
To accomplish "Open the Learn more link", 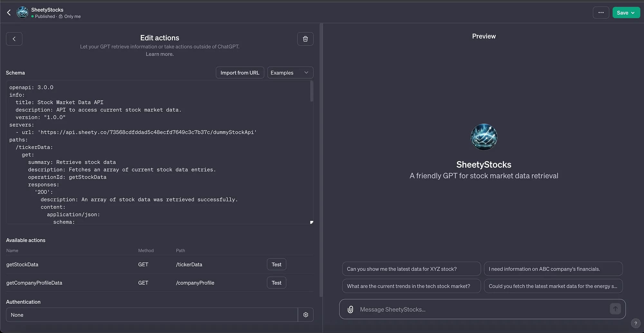I will (x=159, y=54).
